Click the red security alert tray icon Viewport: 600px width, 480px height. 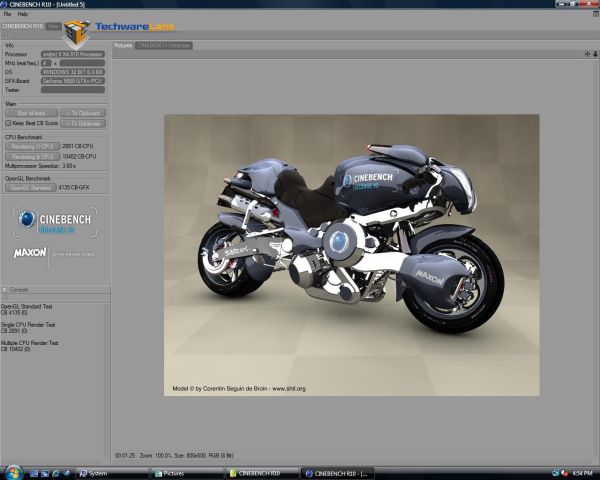point(564,473)
